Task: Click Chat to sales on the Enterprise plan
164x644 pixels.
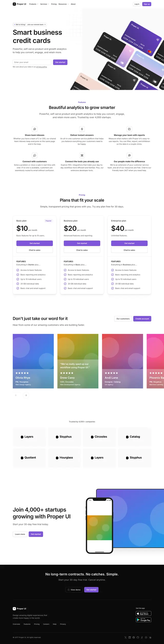Action: pyautogui.click(x=129, y=250)
